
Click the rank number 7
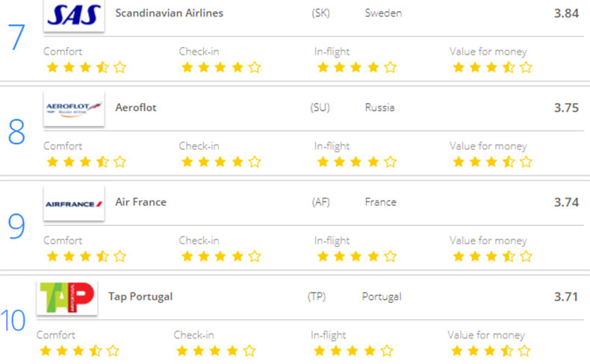pyautogui.click(x=17, y=37)
